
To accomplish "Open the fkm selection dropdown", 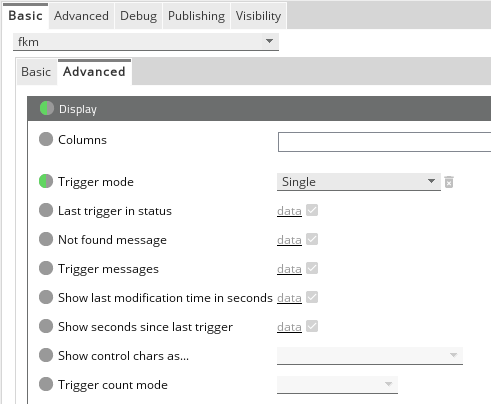I will pos(146,42).
